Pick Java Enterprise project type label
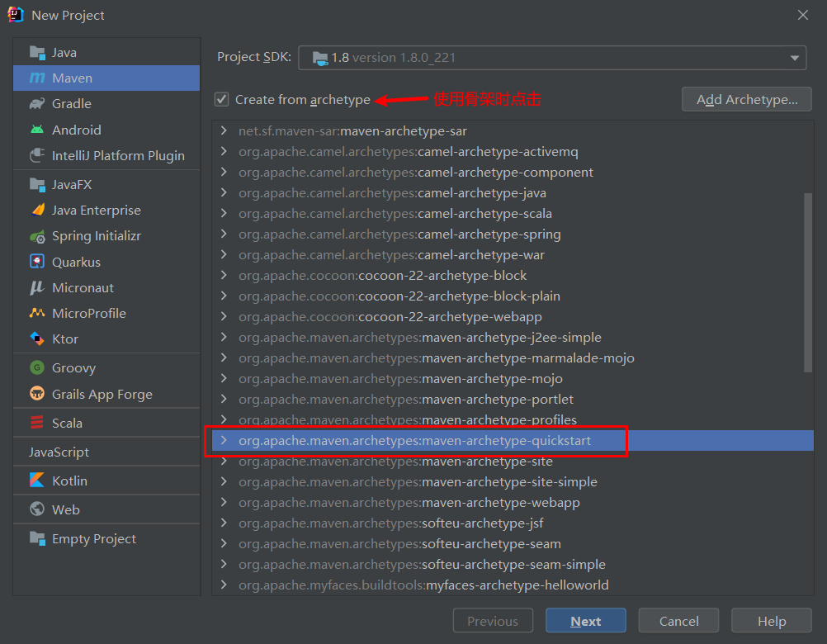 point(97,210)
